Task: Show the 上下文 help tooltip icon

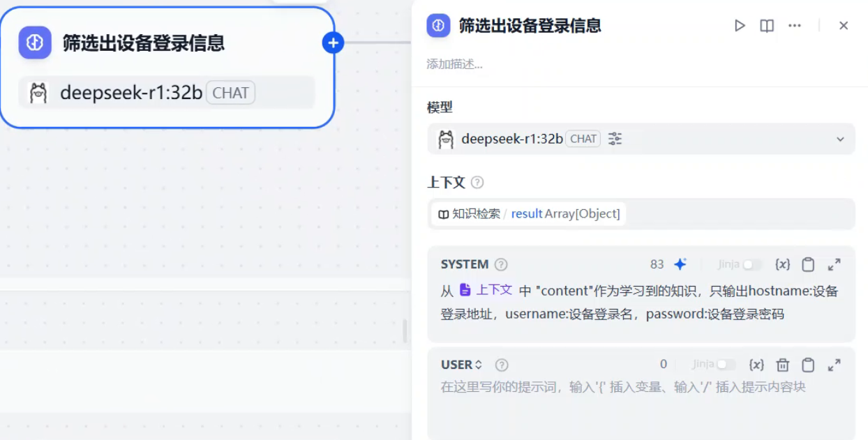Action: point(477,183)
